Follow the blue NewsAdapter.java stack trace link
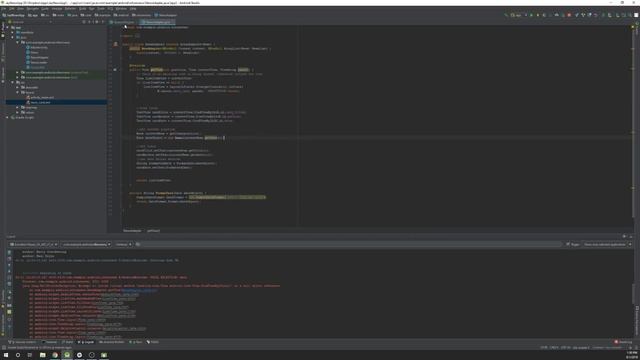This screenshot has width=640, height=360. 139,290
